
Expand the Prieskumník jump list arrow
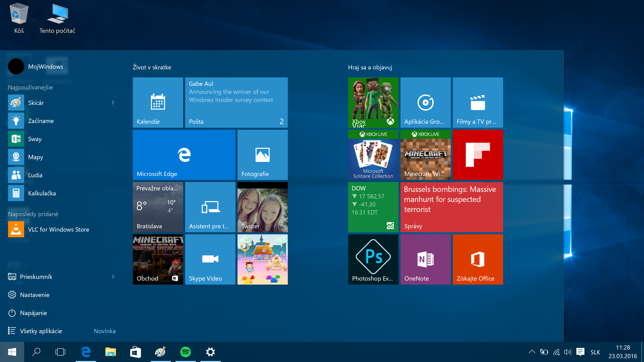coord(113,277)
